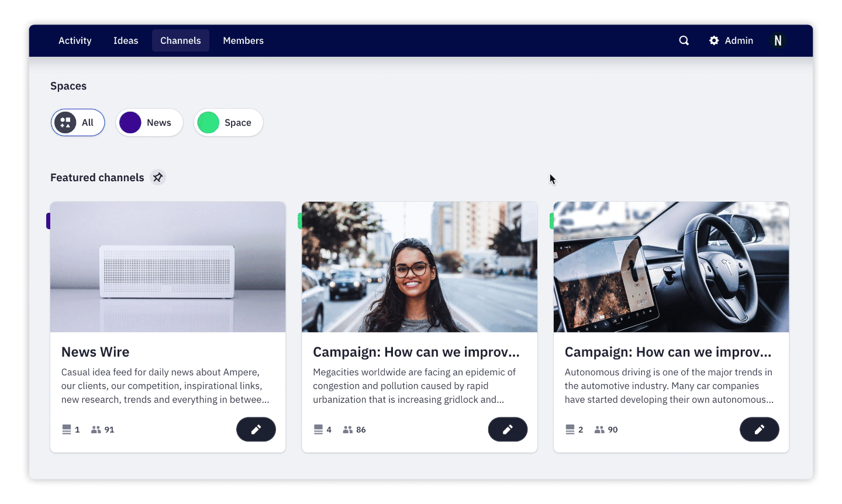Viewport: 842px width, 504px height.
Task: Filter by News space
Action: [149, 123]
